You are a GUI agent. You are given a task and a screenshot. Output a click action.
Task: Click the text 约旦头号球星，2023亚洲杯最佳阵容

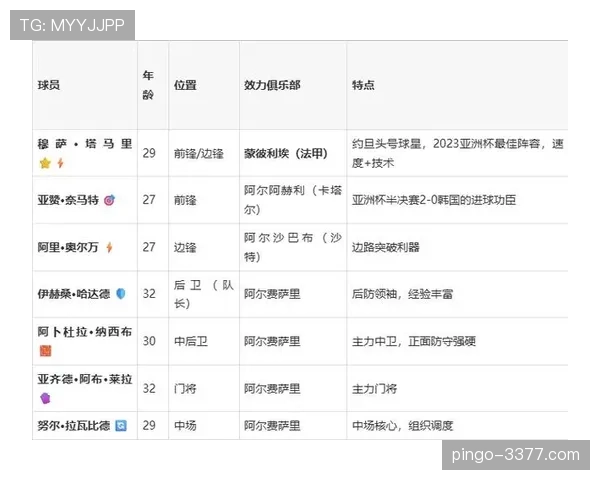(446, 144)
